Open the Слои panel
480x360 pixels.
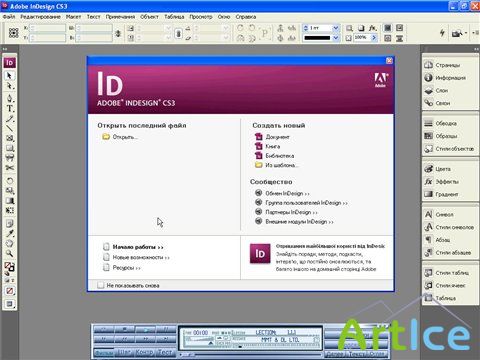[x=442, y=90]
